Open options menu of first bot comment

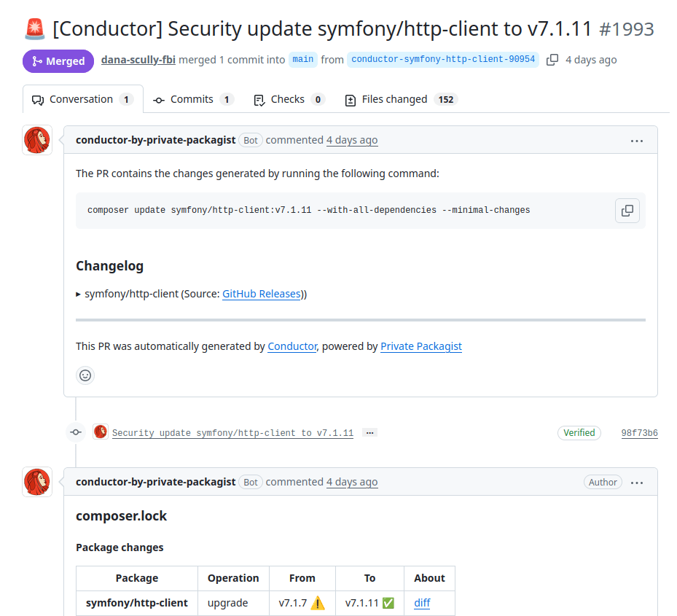coord(636,141)
